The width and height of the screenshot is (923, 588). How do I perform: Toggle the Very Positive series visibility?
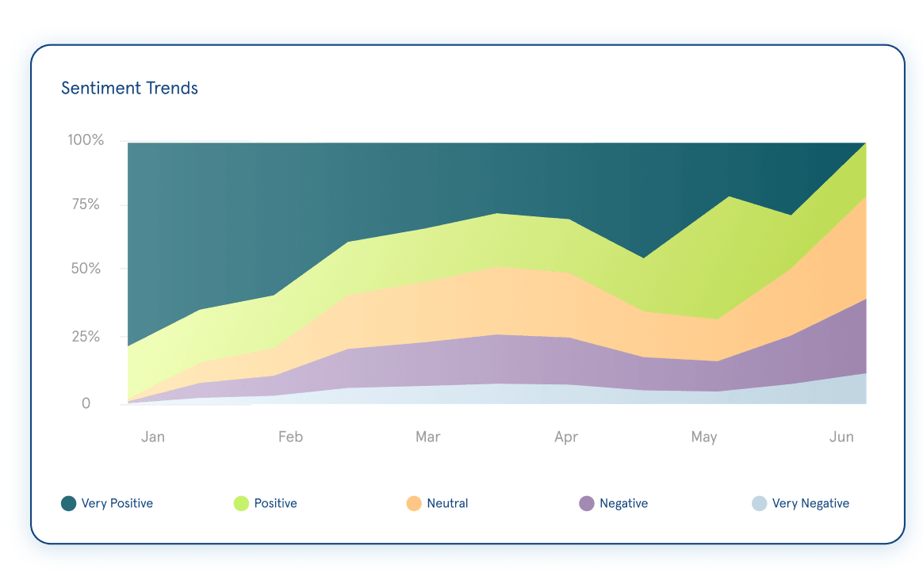[69, 503]
